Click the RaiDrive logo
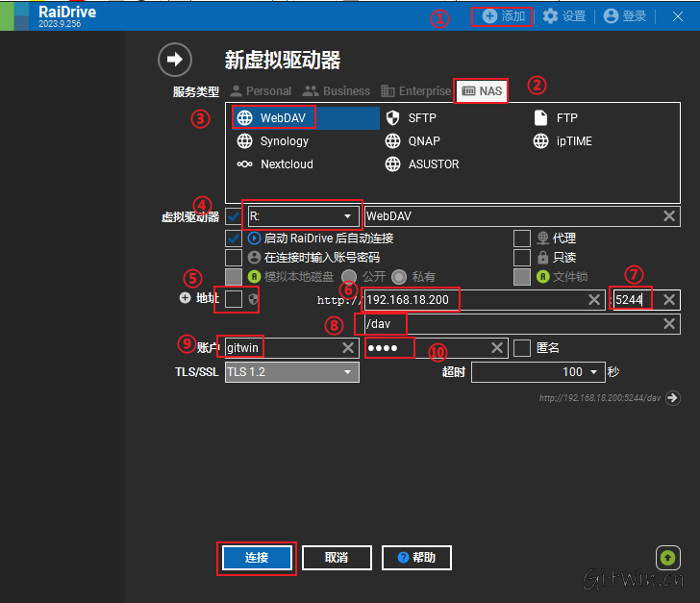 (15, 16)
